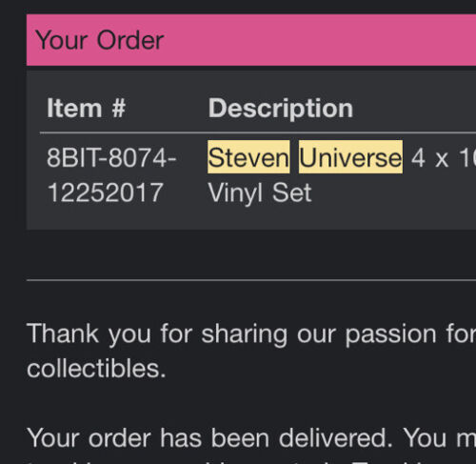The width and height of the screenshot is (476, 464).
Task: Click the word "Order" in the pink header
Action: tap(130, 40)
